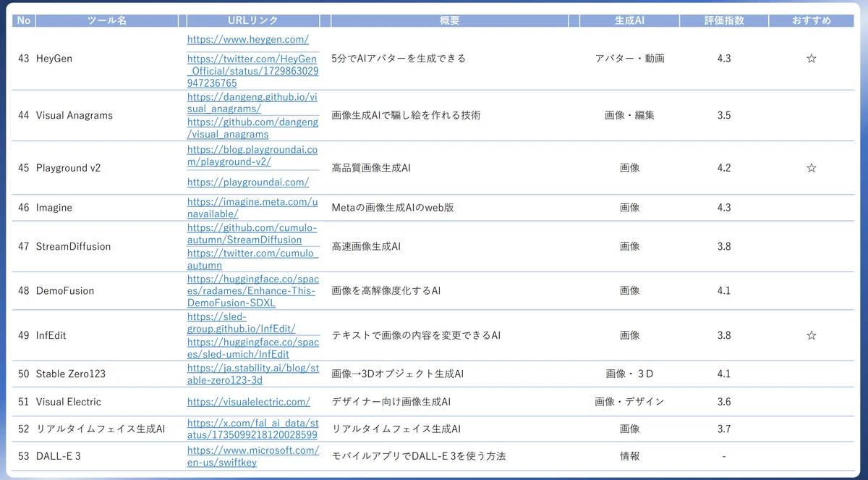Open x.com fal_ai_data status link

[x=252, y=429]
